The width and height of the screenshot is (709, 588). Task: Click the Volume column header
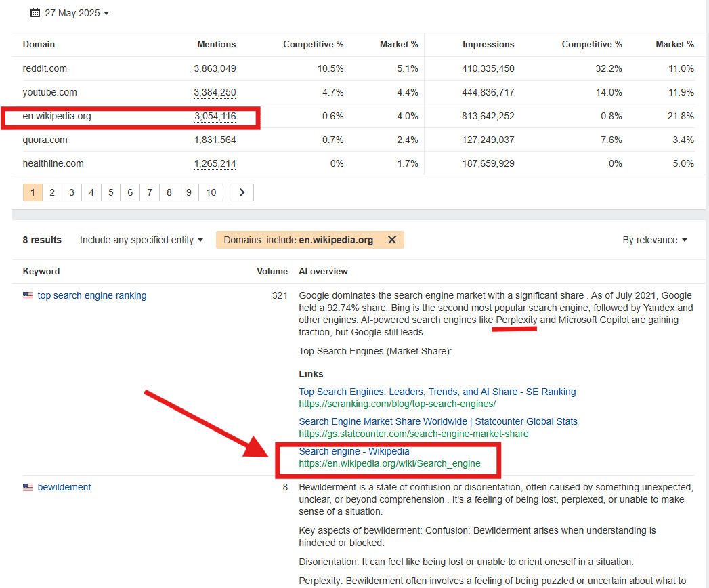pyautogui.click(x=272, y=272)
